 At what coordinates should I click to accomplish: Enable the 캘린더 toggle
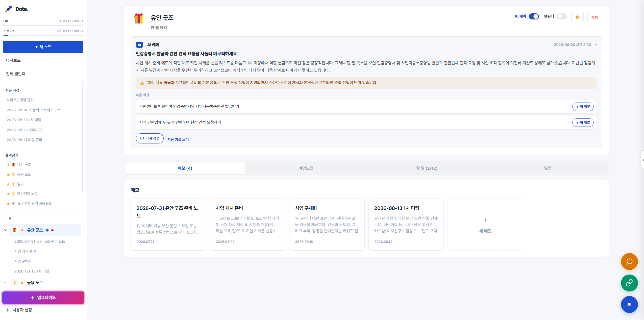pyautogui.click(x=562, y=16)
